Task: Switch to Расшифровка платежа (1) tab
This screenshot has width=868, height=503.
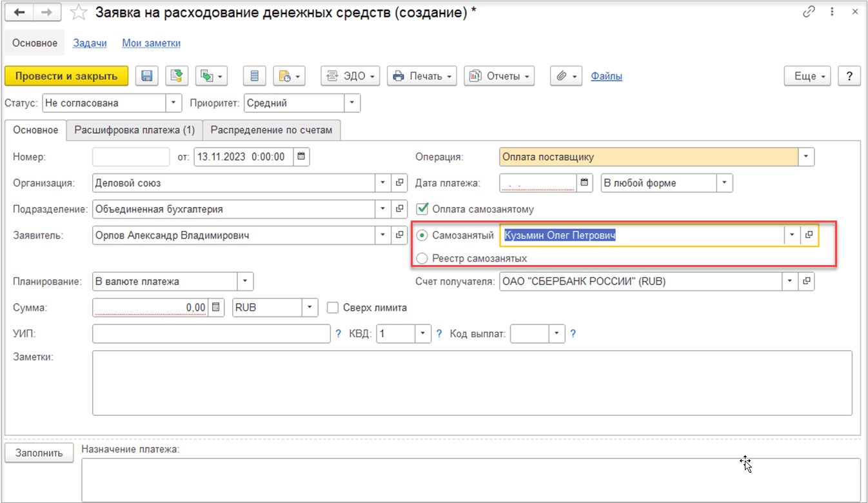Action: click(x=134, y=130)
